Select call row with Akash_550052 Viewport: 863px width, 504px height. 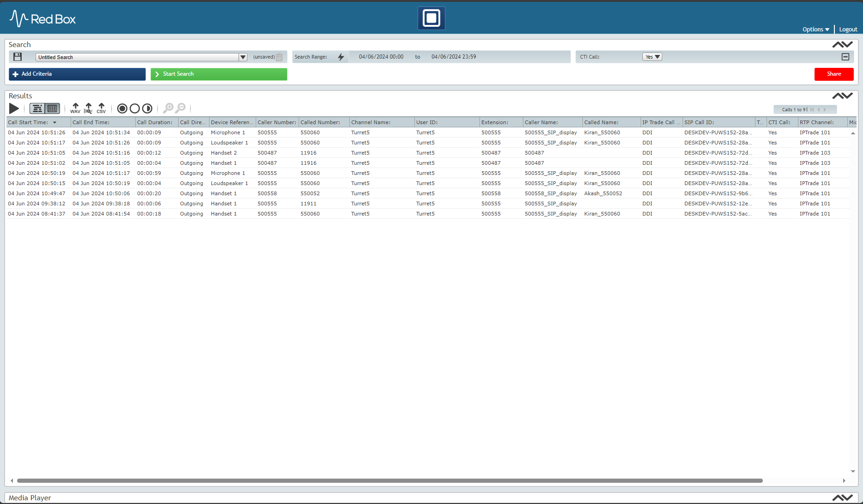428,193
